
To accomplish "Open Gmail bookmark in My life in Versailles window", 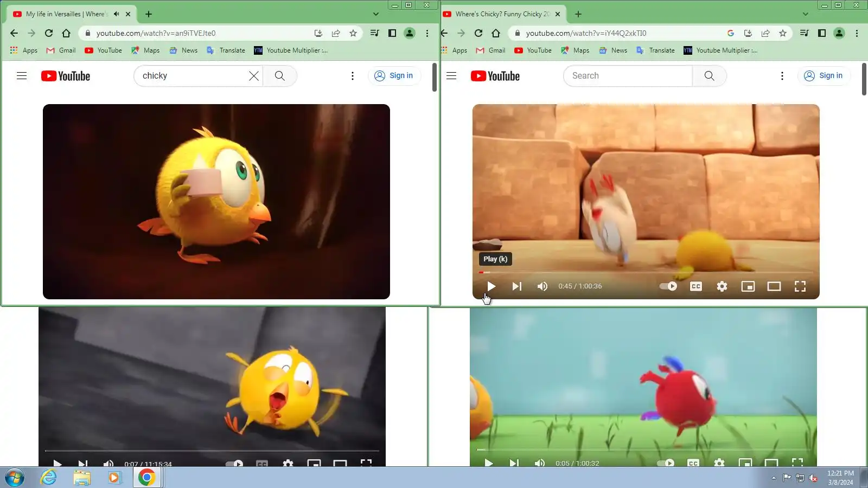I will [61, 50].
